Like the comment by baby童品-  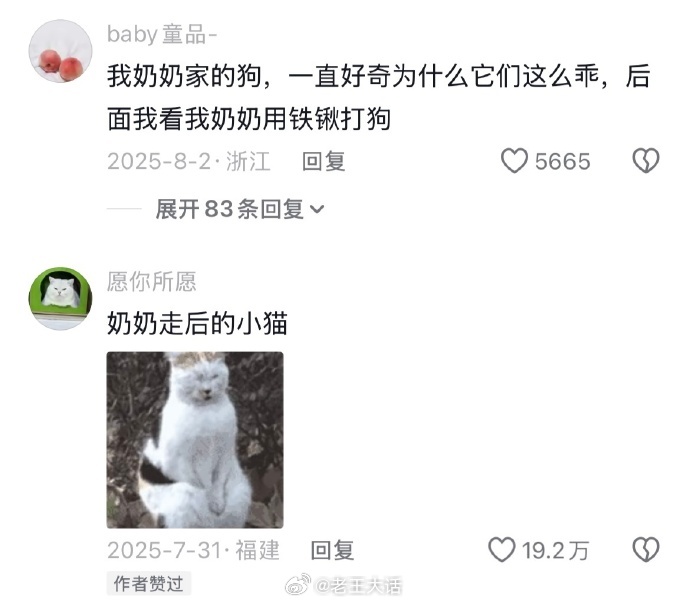pos(514,161)
